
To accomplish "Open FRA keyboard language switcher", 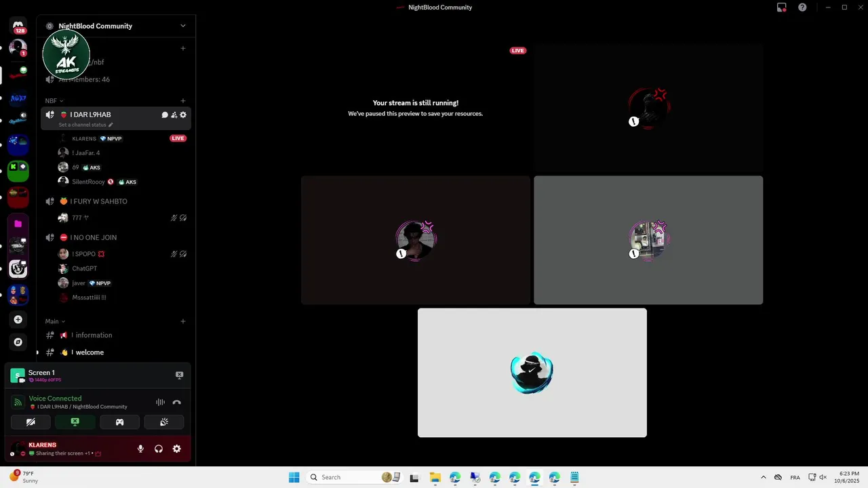I will click(795, 478).
